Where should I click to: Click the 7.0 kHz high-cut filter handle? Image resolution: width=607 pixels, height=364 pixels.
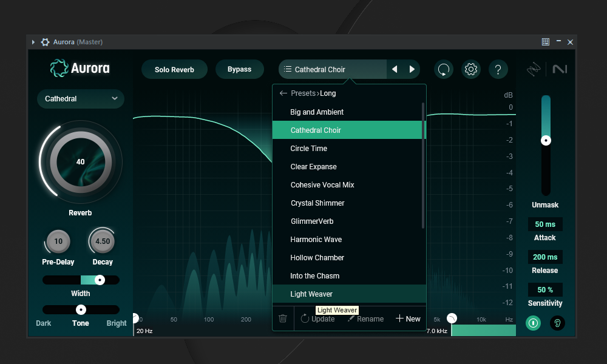pos(452,318)
